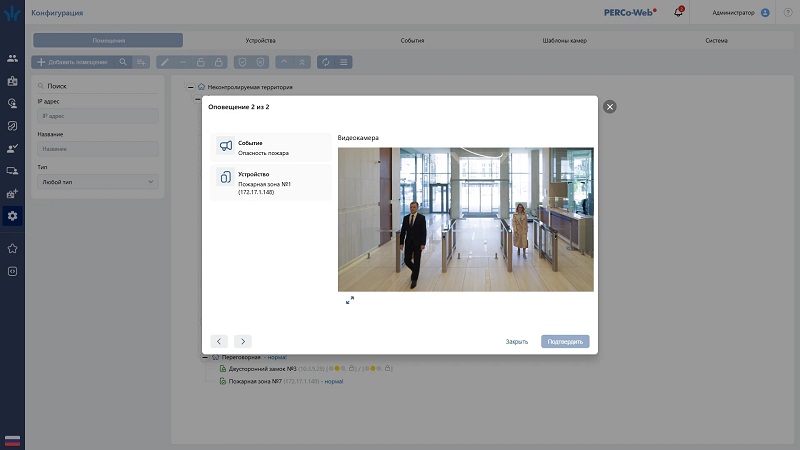Open the 'Любой тип' type dropdown
Viewport: 800px width, 450px height.
coord(97,182)
